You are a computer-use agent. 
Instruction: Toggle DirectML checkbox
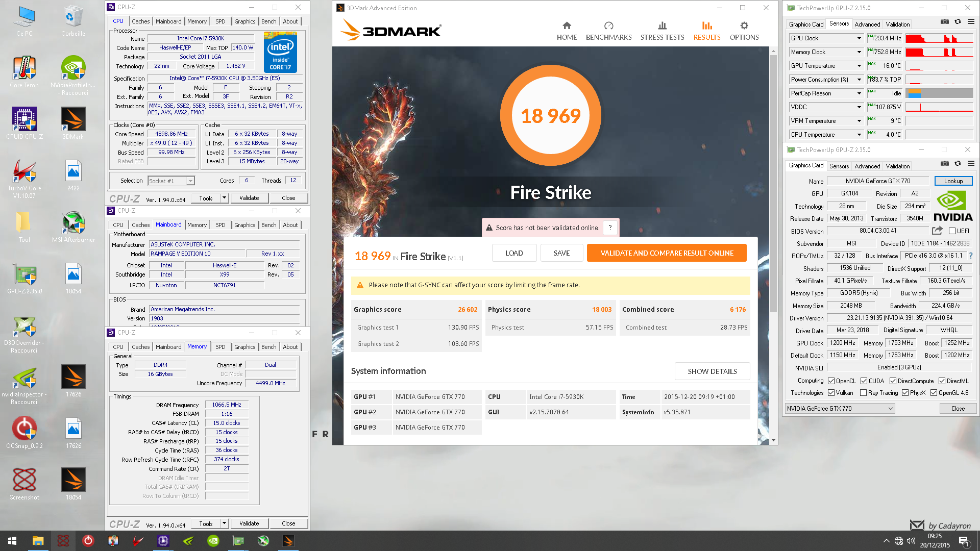click(x=942, y=381)
